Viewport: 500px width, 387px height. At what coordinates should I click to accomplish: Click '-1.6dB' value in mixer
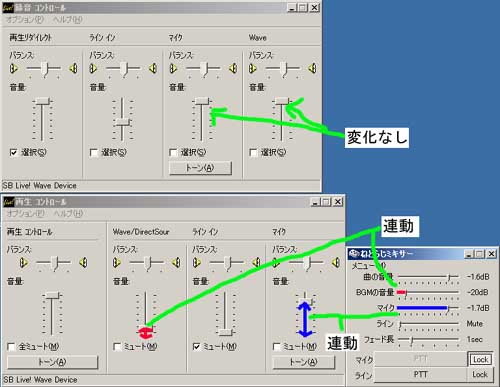478,277
